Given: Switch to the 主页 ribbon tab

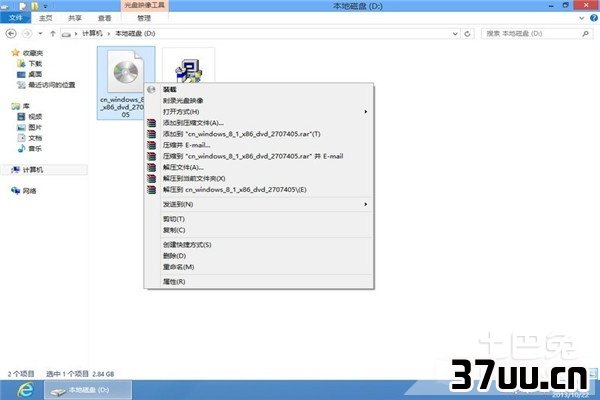Looking at the screenshot, I should [x=46, y=18].
